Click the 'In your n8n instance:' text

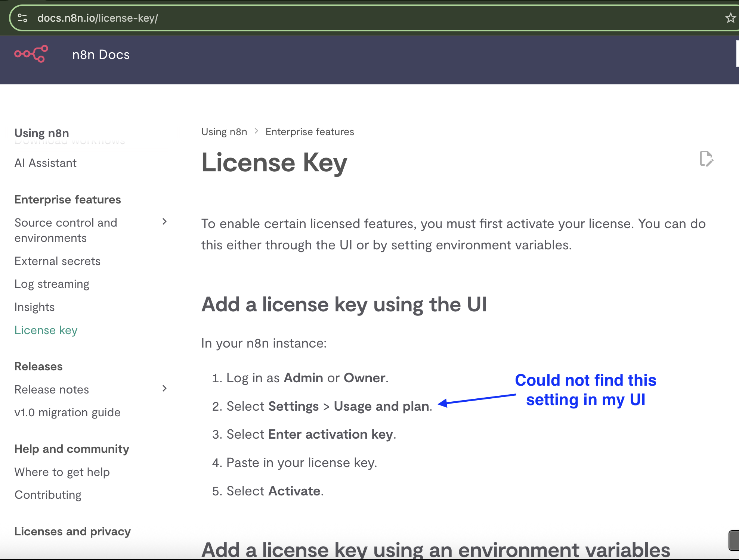264,343
